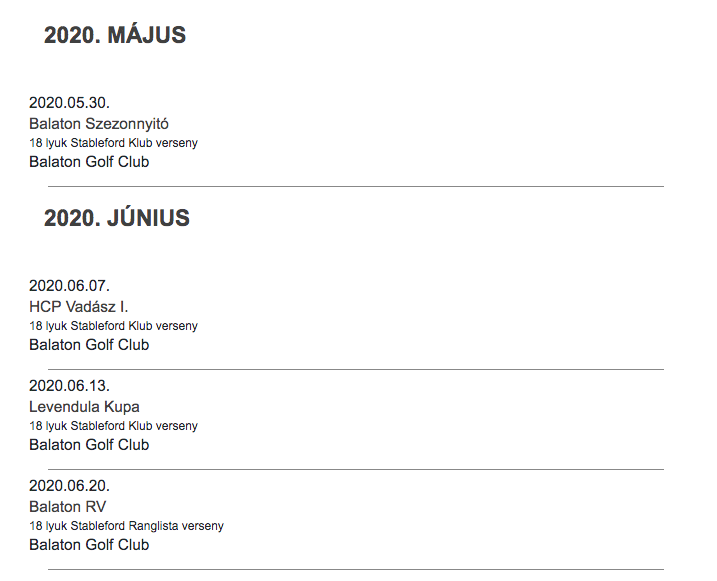Click the 2020. JÚNIUS heading

(x=116, y=218)
